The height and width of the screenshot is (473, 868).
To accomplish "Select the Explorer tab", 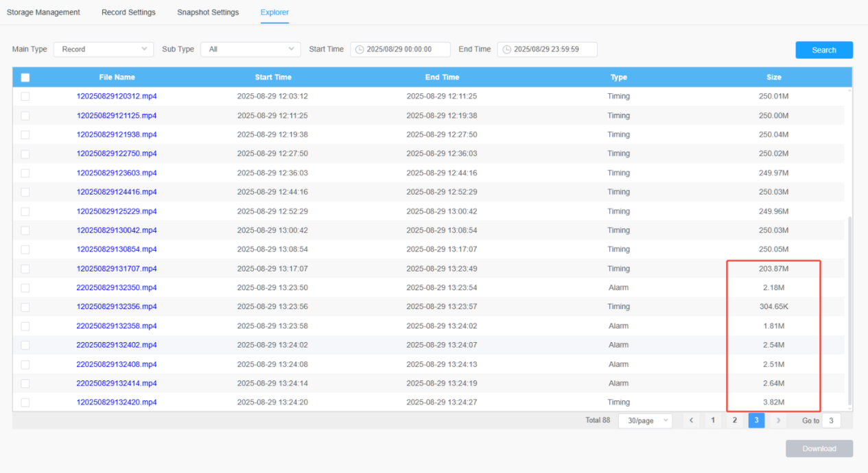I will (274, 12).
